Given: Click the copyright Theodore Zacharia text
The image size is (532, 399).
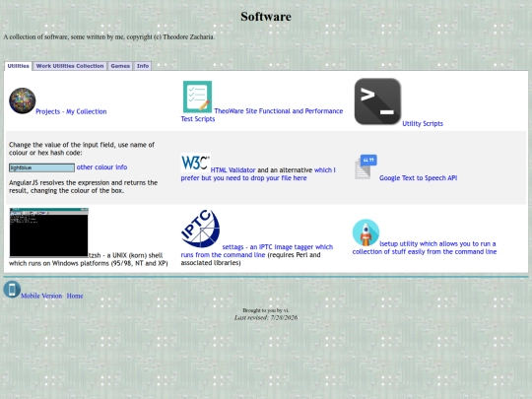Looking at the screenshot, I should point(109,36).
